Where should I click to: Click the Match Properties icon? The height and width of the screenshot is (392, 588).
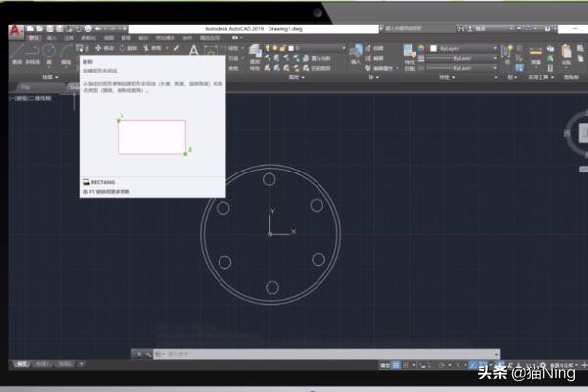click(409, 51)
